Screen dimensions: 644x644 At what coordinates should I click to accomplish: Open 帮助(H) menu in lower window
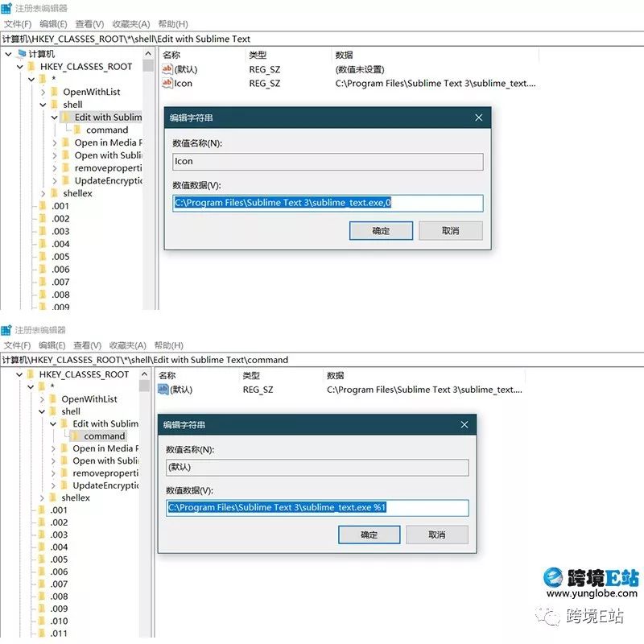point(169,345)
